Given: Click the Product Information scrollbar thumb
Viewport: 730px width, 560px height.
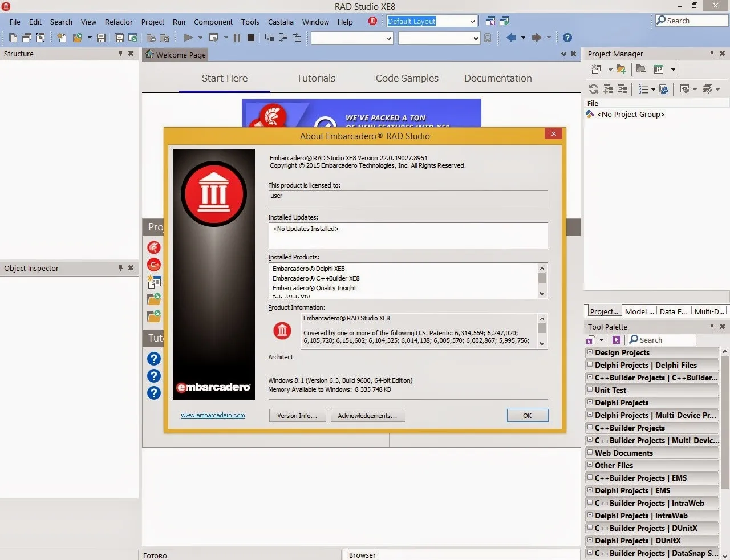Looking at the screenshot, I should (x=542, y=328).
